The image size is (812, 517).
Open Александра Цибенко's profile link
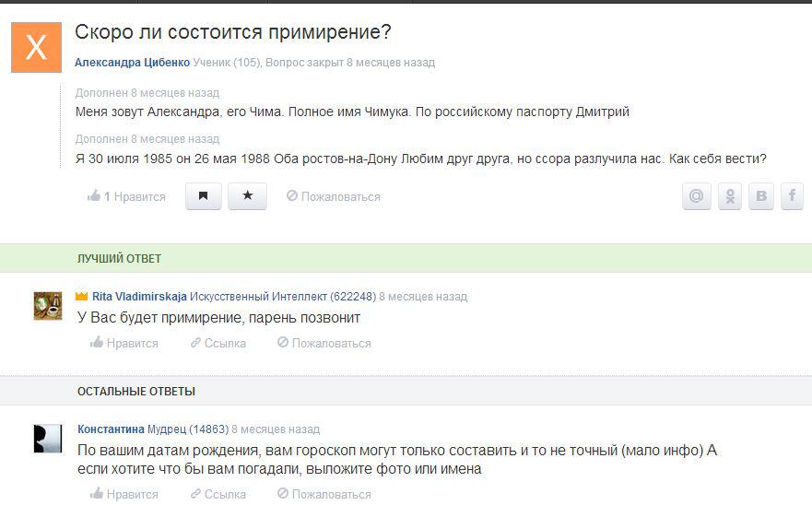(132, 63)
